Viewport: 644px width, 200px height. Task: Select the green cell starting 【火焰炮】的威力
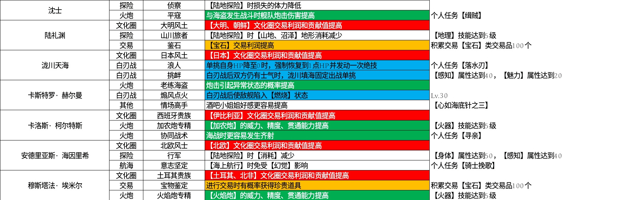[317, 195]
